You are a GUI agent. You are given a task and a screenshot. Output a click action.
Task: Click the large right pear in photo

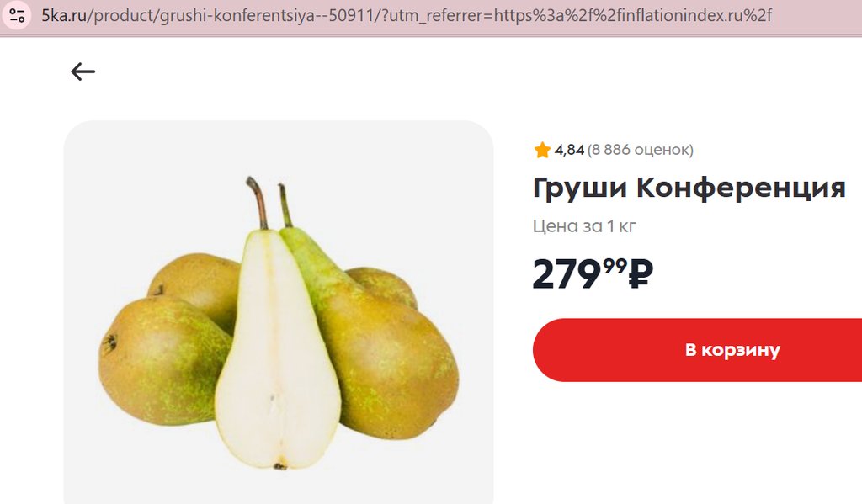[385, 352]
